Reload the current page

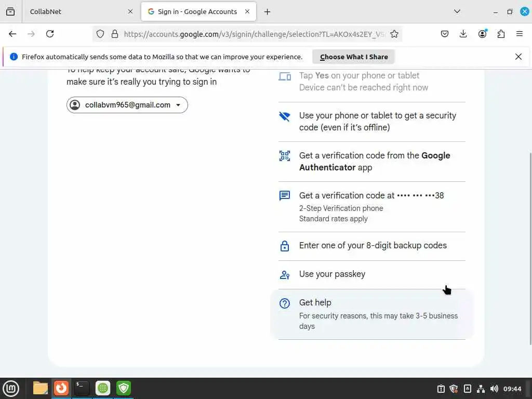tap(50, 34)
